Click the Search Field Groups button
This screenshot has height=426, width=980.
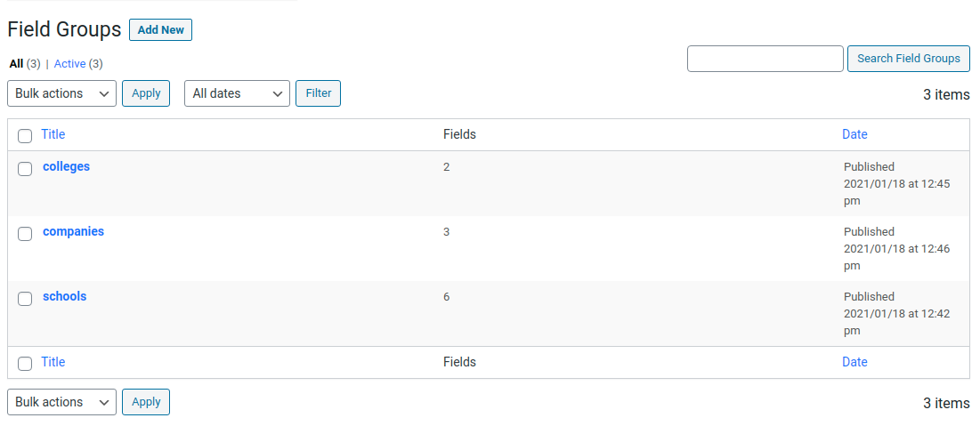point(909,59)
